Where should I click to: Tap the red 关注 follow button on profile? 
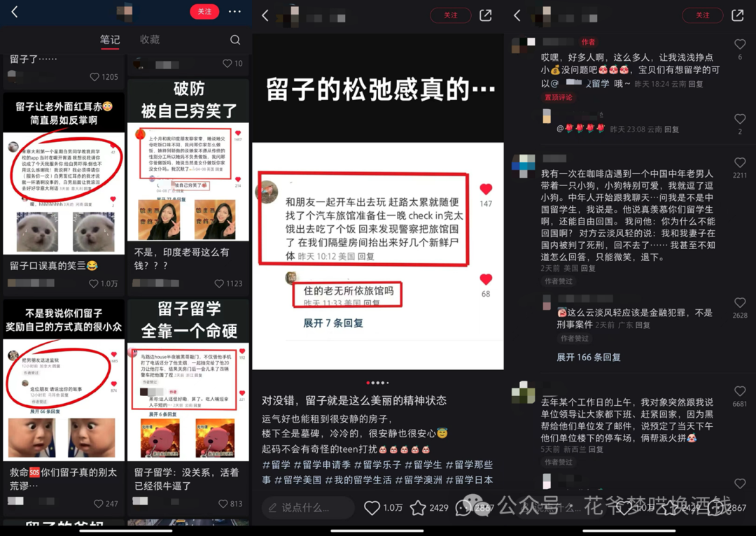coord(204,12)
